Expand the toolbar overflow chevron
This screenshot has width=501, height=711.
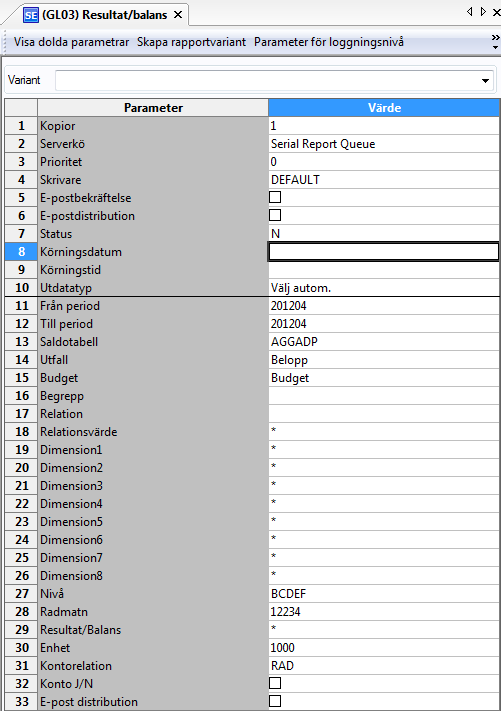496,41
